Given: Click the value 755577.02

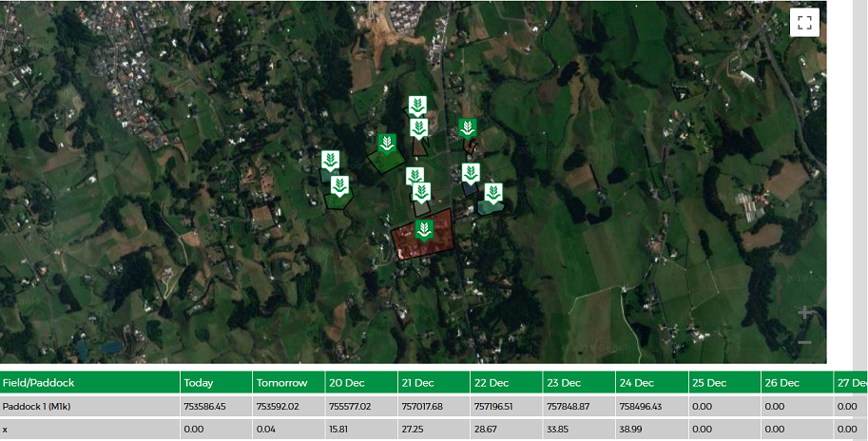Looking at the screenshot, I should click(350, 407).
